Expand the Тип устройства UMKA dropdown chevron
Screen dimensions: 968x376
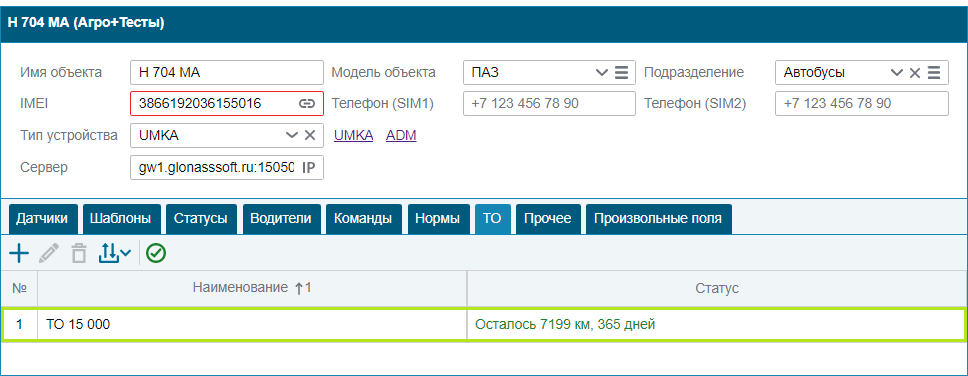(x=292, y=135)
